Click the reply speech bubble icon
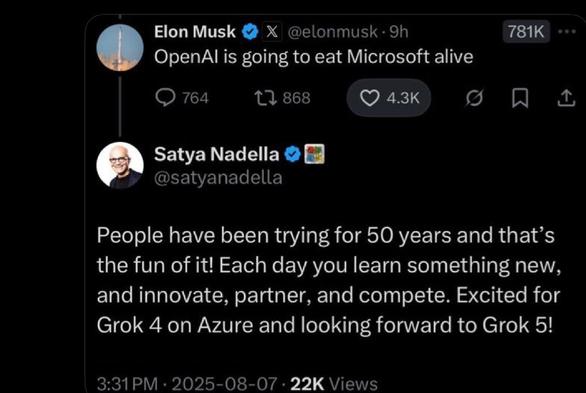The width and height of the screenshot is (586, 393). click(x=165, y=98)
